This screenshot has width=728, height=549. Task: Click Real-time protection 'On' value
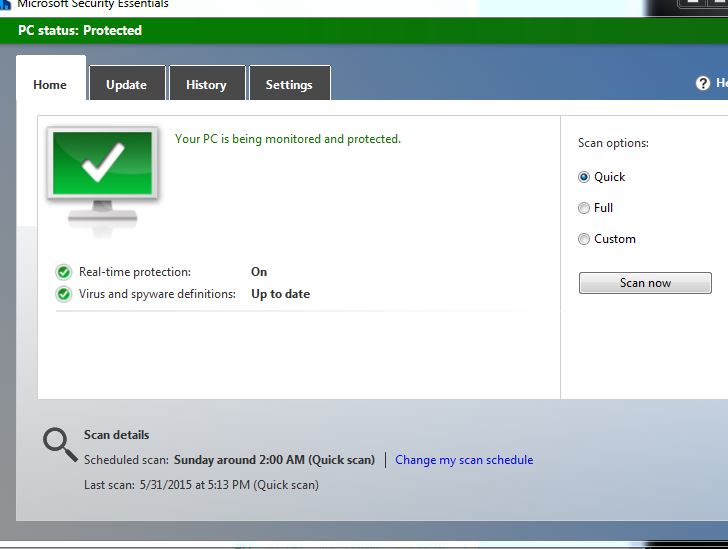259,272
